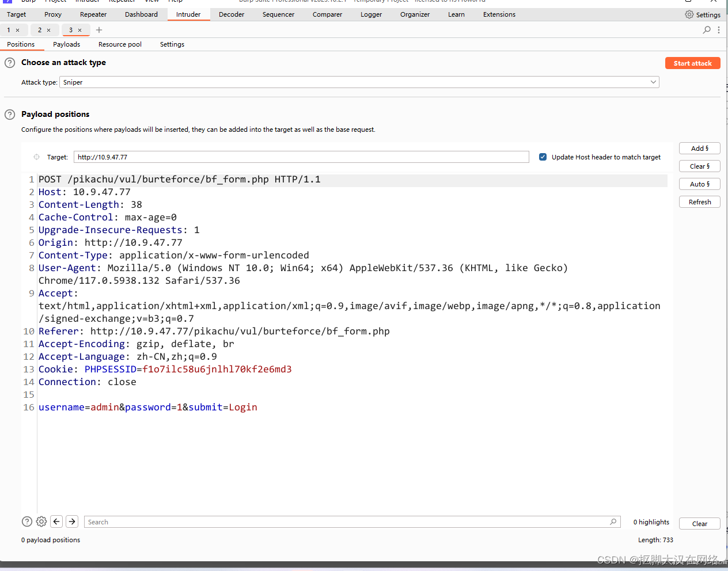Screen dimensions: 728x571
Task: Open the Intruder tab options kebab menu
Action: tap(719, 30)
